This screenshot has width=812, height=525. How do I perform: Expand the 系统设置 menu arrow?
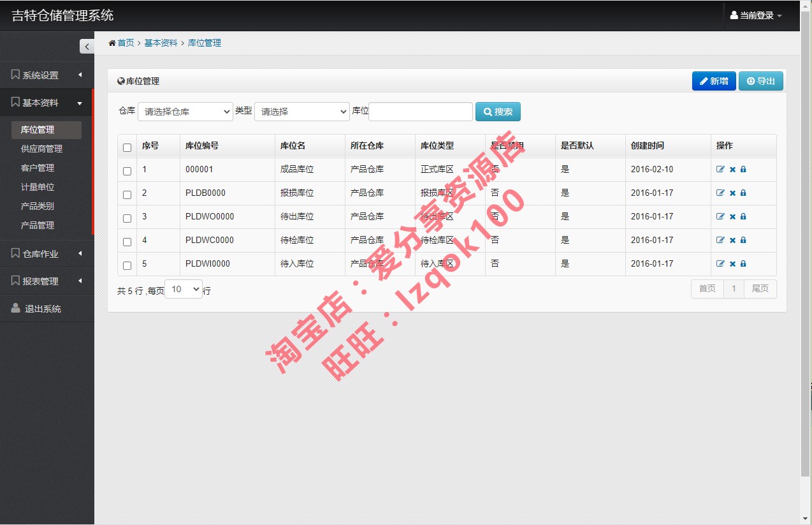point(80,75)
